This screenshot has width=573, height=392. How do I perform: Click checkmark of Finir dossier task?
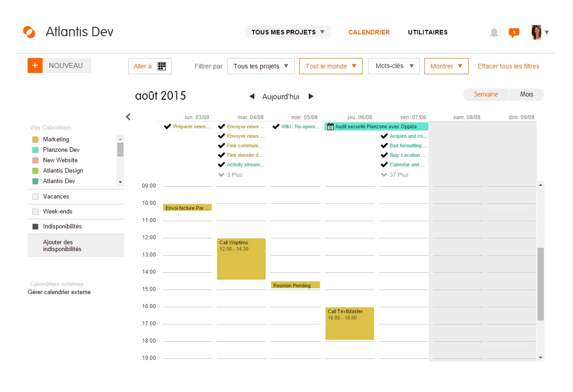(x=221, y=155)
